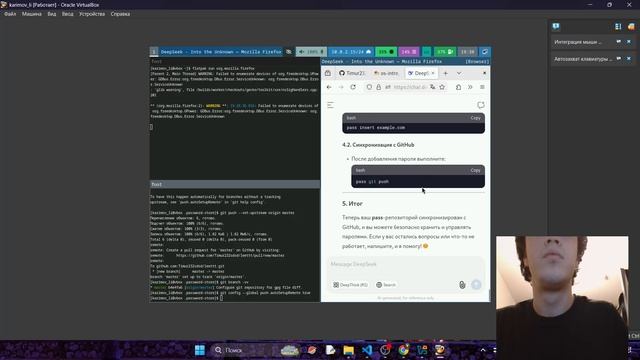Click the Firefox address bar URL
This screenshot has height=360, width=640.
[410, 87]
